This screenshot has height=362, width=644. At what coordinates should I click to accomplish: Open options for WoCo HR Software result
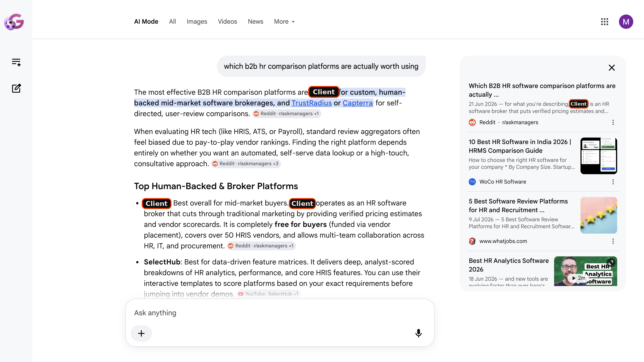[613, 182]
